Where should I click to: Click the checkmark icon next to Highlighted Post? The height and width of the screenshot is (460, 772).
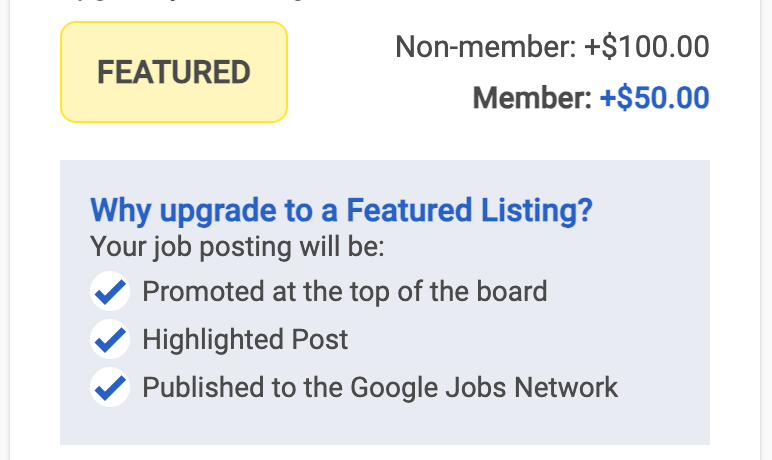pyautogui.click(x=110, y=339)
